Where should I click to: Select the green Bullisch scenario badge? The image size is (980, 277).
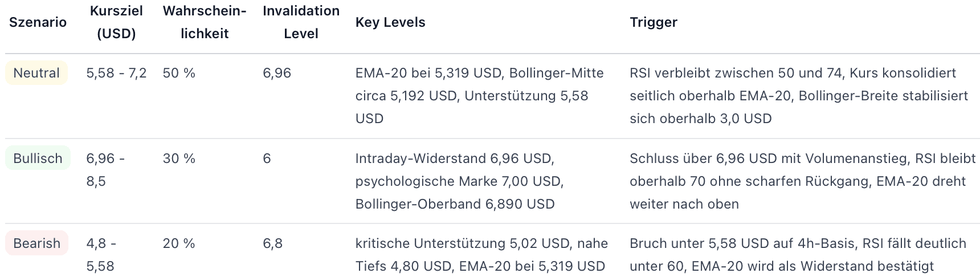click(38, 158)
